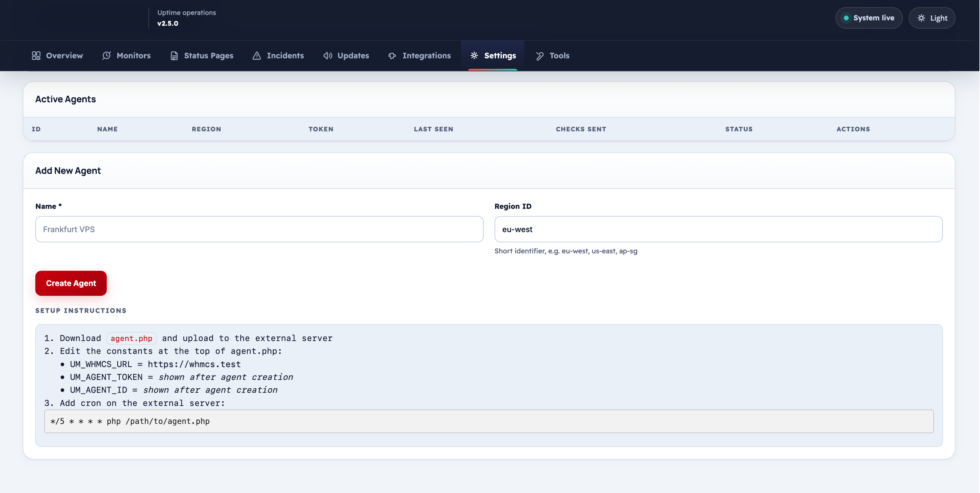Click the NAME column header
This screenshot has width=980, height=493.
coord(107,129)
